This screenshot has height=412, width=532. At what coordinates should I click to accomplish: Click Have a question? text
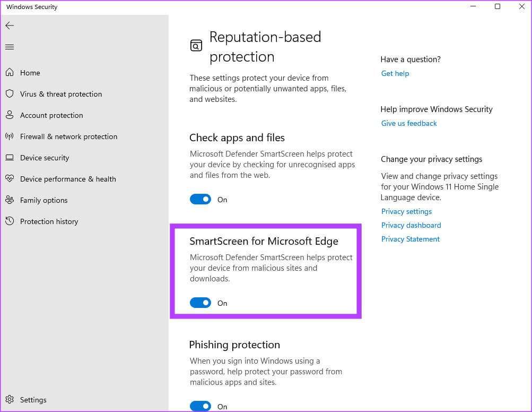coord(411,59)
